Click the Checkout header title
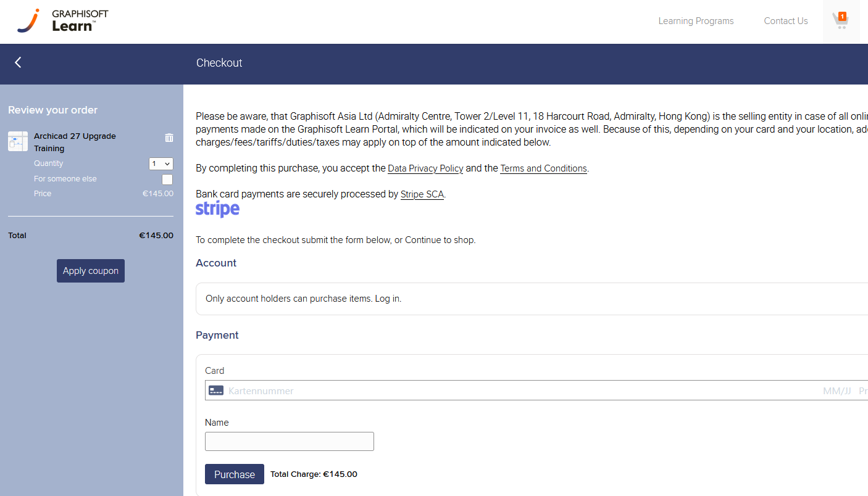This screenshot has width=868, height=496. tap(219, 63)
